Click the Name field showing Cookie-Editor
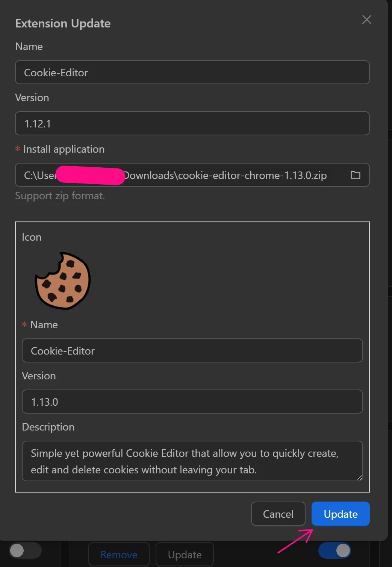392x567 pixels. tap(192, 72)
